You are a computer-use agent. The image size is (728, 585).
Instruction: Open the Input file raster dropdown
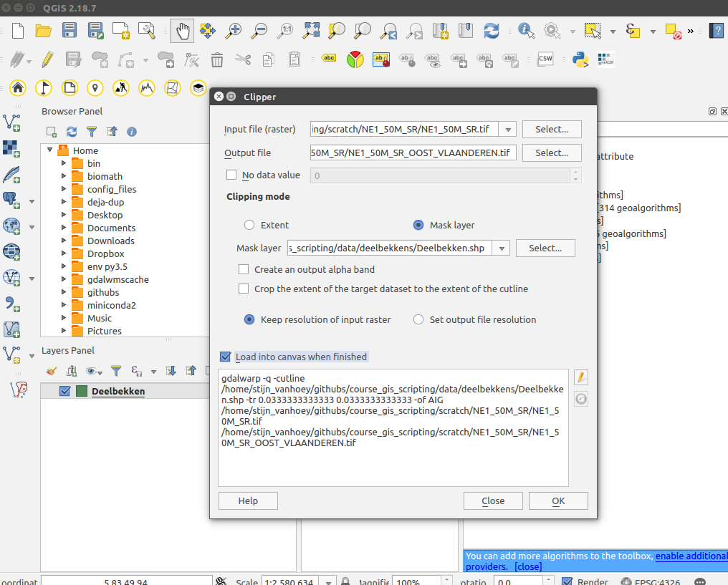point(508,130)
